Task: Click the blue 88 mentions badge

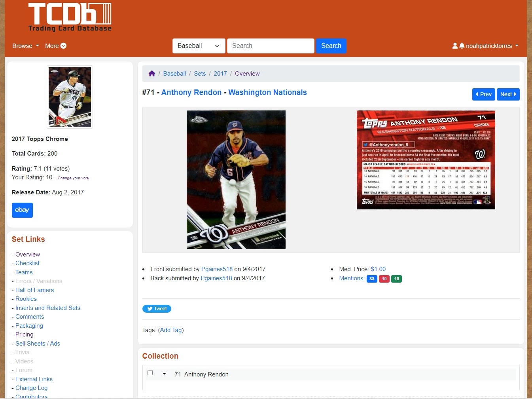Action: 372,279
